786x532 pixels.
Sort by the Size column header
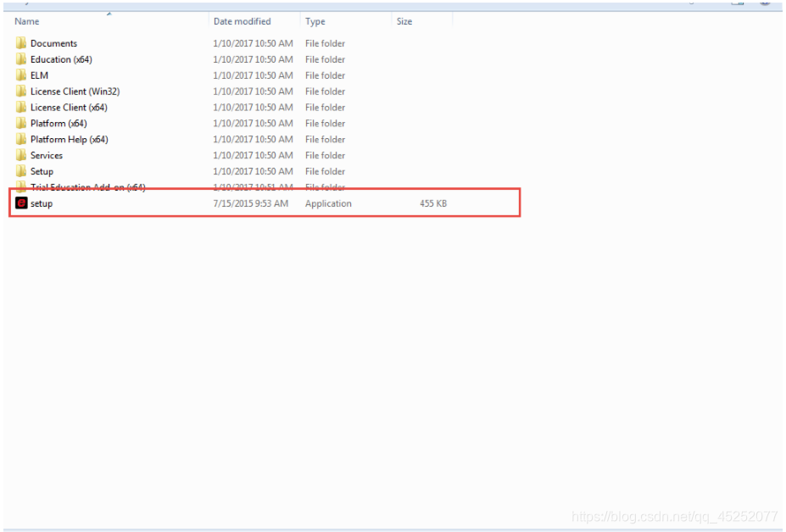tap(404, 21)
